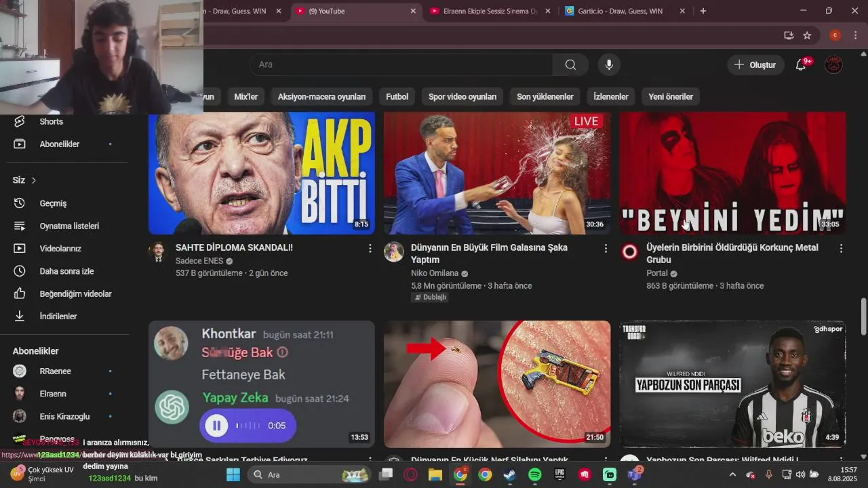868x488 pixels.
Task: Switch to Elraenn Ekiple Sessiz Sinema tab
Action: (490, 11)
